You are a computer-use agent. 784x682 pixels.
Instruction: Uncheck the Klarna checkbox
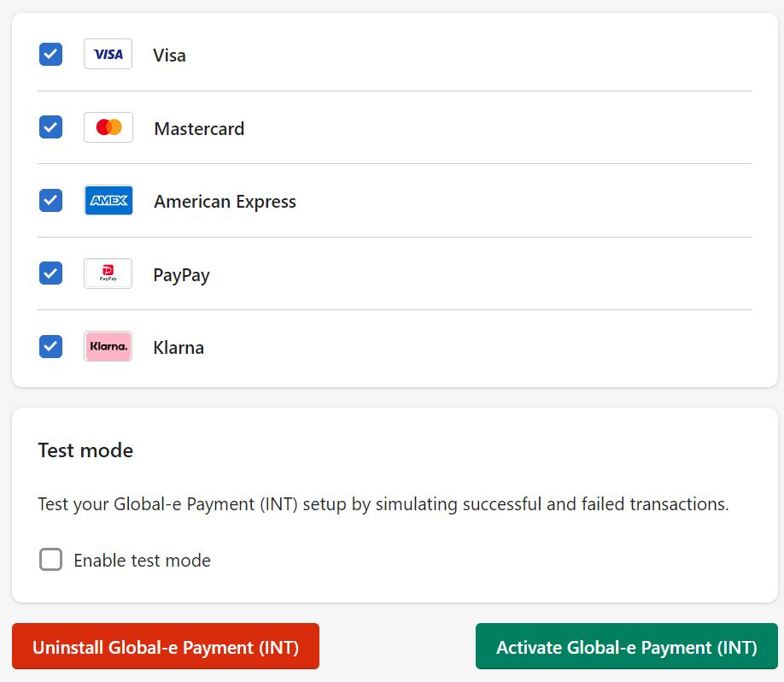coord(50,346)
